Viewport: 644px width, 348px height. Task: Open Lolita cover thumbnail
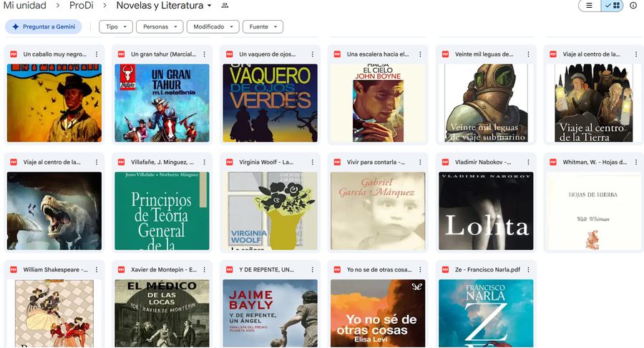coord(486,211)
